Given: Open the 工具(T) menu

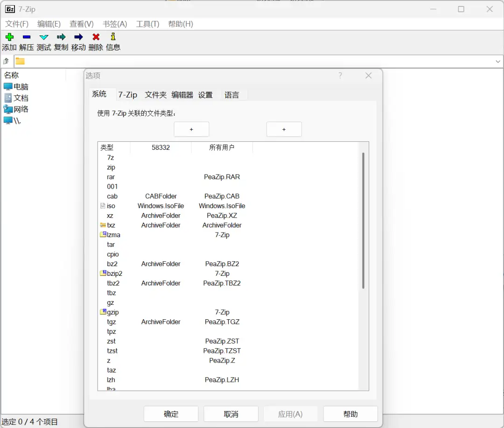Looking at the screenshot, I should click(x=147, y=24).
